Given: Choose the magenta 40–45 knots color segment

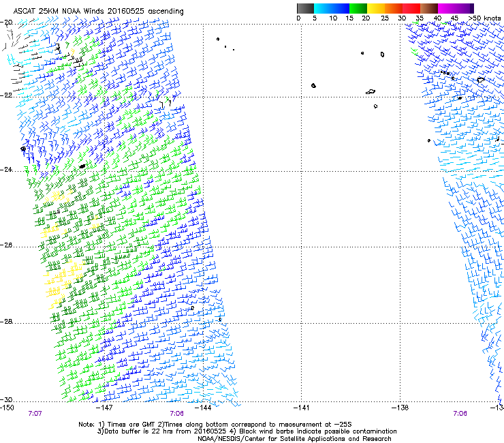Looking at the screenshot, I should coord(447,8).
